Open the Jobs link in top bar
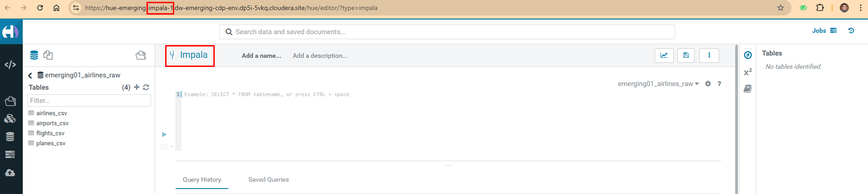 [824, 31]
